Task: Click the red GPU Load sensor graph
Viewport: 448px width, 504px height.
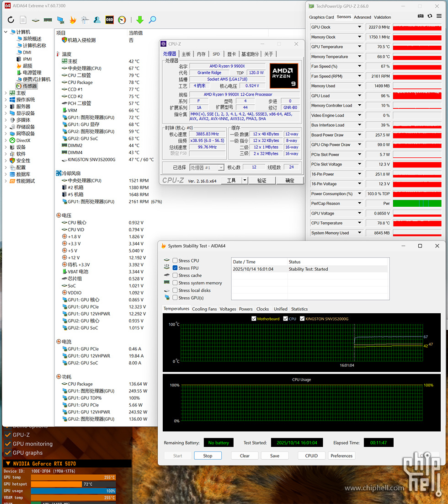Action: click(x=417, y=96)
